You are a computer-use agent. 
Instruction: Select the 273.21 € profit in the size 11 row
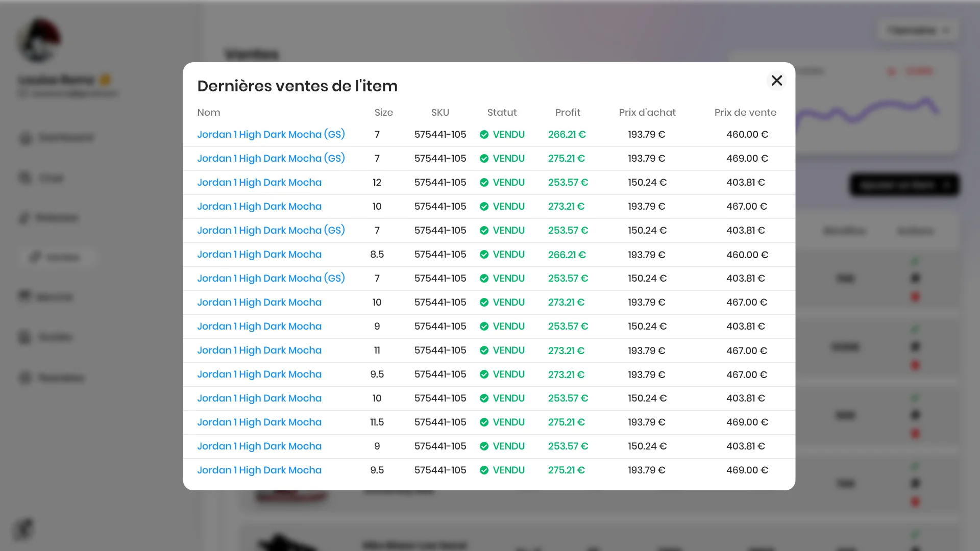point(566,350)
